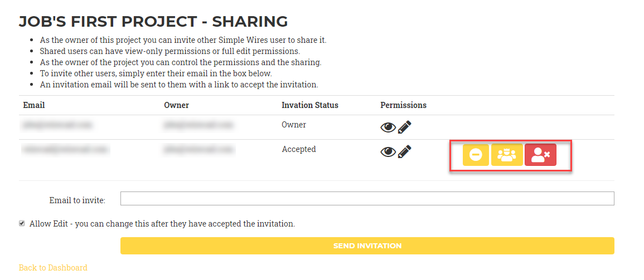Open the Back to Dashboard link
Image resolution: width=644 pixels, height=280 pixels.
pyautogui.click(x=53, y=268)
